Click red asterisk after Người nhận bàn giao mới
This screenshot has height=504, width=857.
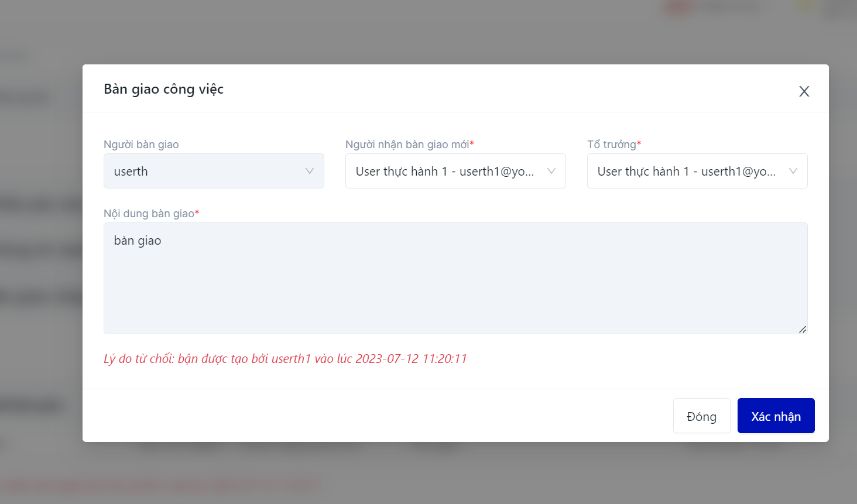pyautogui.click(x=472, y=143)
